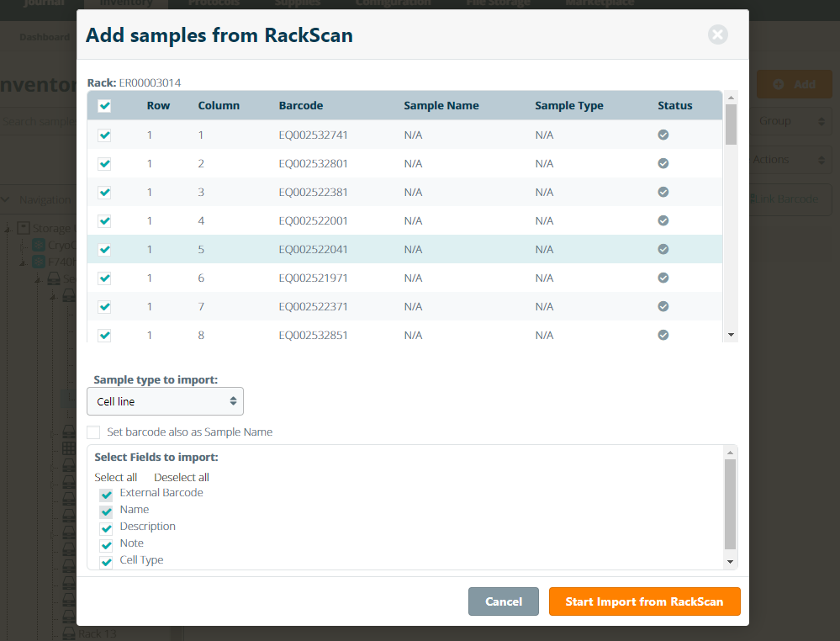Click Deselect all fields link
The width and height of the screenshot is (840, 641).
pyautogui.click(x=182, y=477)
